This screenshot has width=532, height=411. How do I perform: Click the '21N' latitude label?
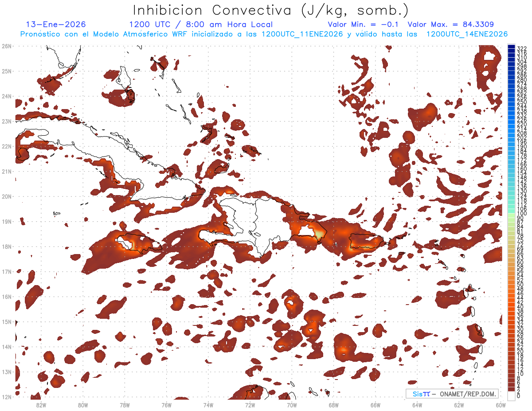tap(7, 171)
